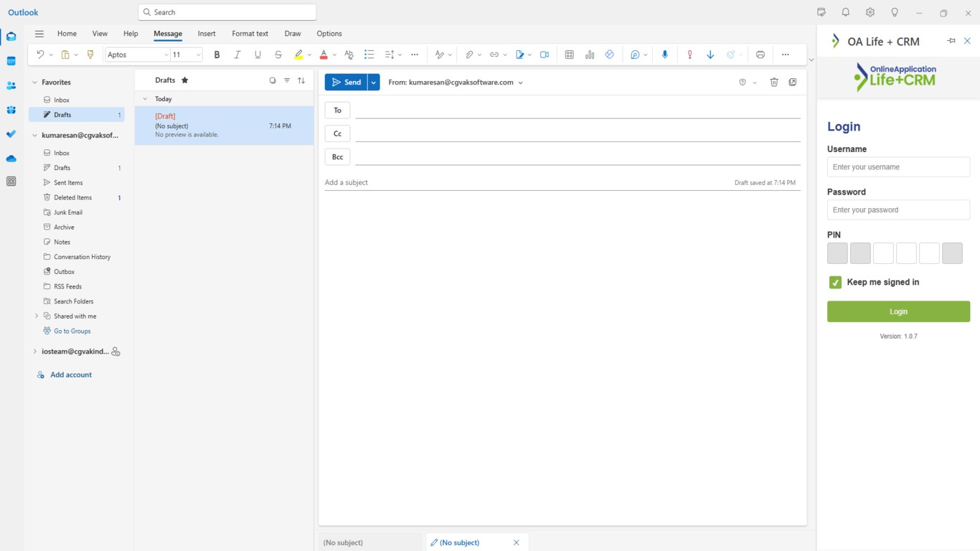Add a video meeting with the camera icon
980x551 pixels.
(x=545, y=55)
